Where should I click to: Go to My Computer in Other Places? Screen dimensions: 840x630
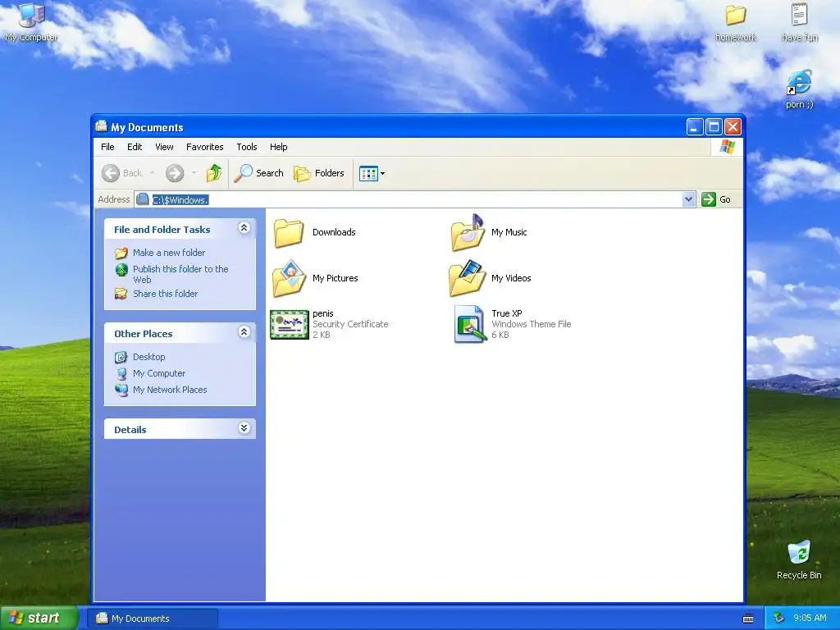click(159, 373)
